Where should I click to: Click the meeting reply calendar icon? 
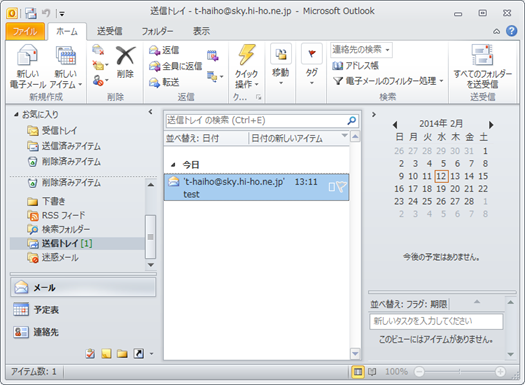tap(213, 55)
